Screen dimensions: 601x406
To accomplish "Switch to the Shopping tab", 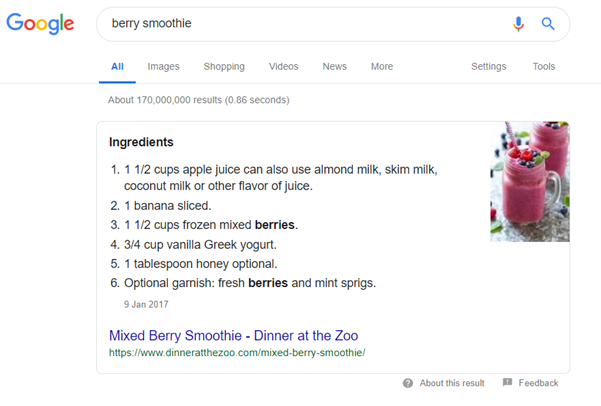I will (x=224, y=66).
